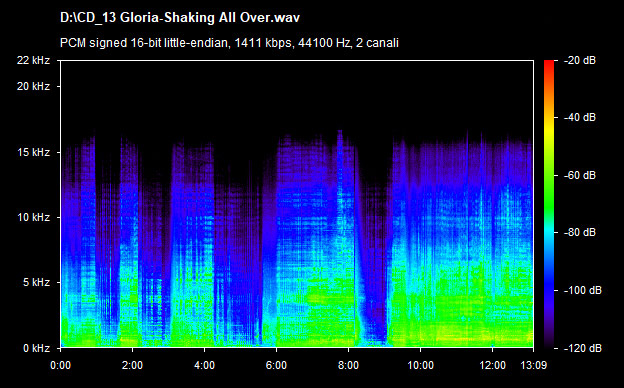Click the '22 kHz' frequency axis label
This screenshot has width=624, height=388.
(33, 60)
